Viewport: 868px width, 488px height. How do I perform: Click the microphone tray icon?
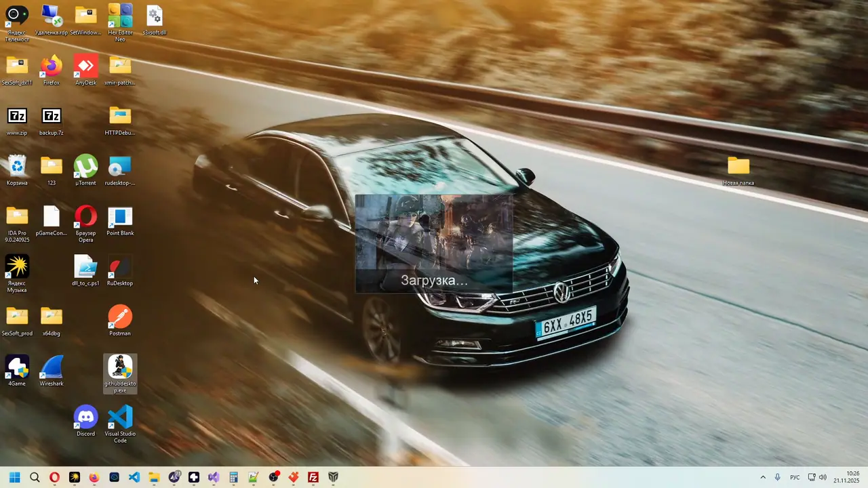pos(778,477)
